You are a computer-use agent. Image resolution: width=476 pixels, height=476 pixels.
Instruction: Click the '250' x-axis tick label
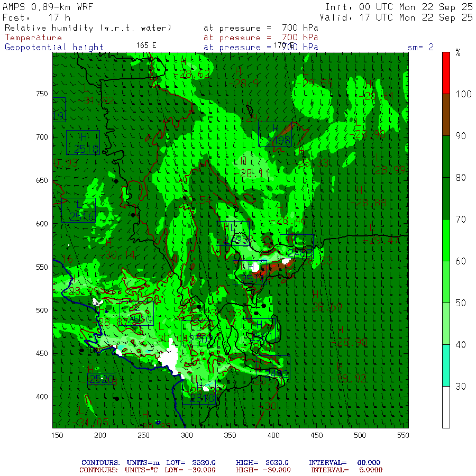click(x=143, y=435)
